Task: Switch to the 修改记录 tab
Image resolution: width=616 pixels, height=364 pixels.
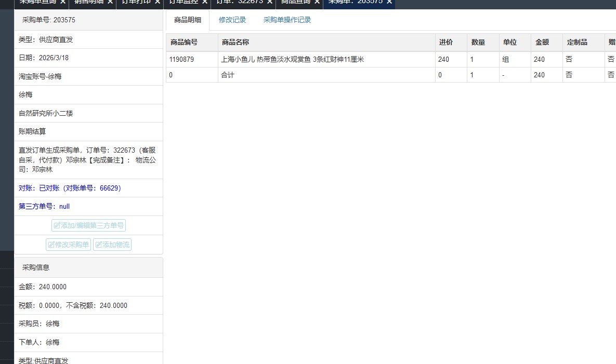Action: [x=232, y=20]
